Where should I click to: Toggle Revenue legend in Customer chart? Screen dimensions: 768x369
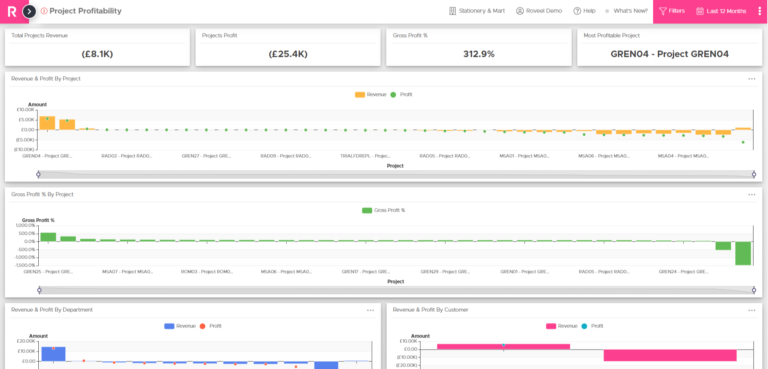pyautogui.click(x=561, y=326)
